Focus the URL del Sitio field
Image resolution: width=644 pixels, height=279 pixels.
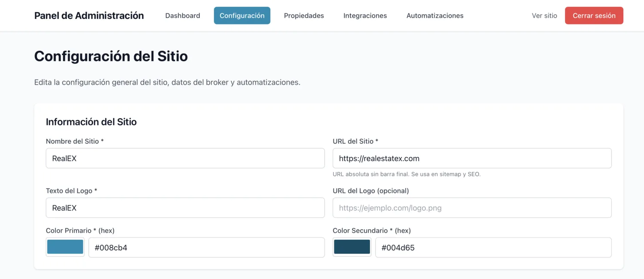pos(472,158)
